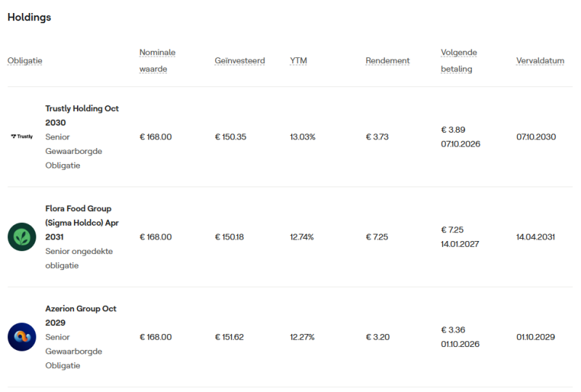Click next payment amount € 3.36
Image resolution: width=581 pixels, height=392 pixels.
coord(453,330)
